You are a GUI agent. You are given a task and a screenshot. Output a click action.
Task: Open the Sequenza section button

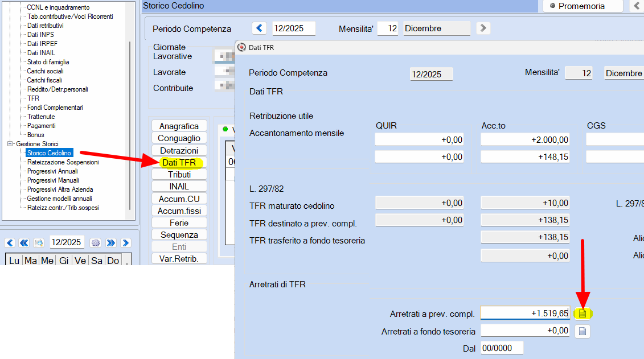[179, 234]
